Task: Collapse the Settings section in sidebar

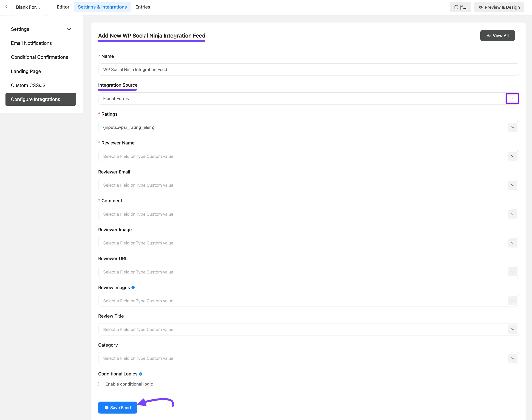Action: point(69,29)
